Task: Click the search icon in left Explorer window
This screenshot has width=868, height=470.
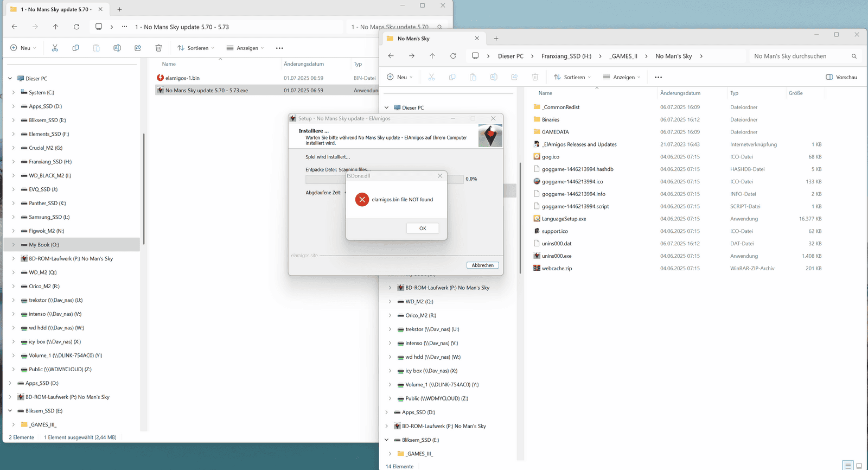Action: (439, 27)
